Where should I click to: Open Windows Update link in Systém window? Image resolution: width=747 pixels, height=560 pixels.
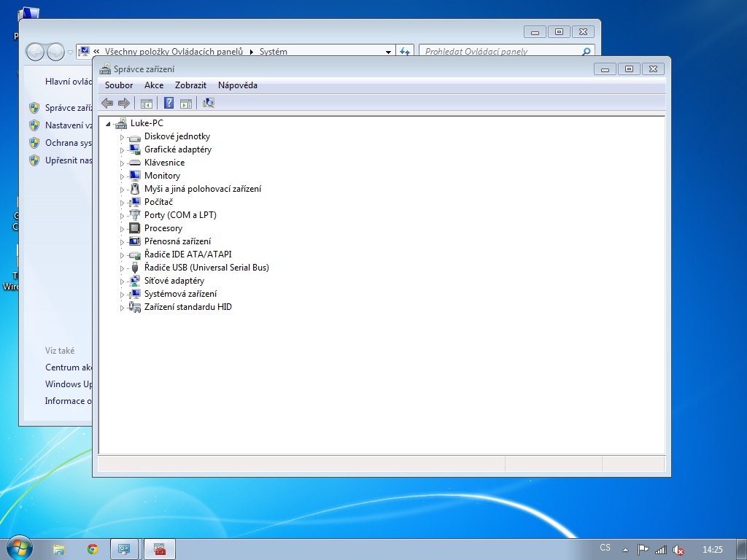click(x=69, y=384)
